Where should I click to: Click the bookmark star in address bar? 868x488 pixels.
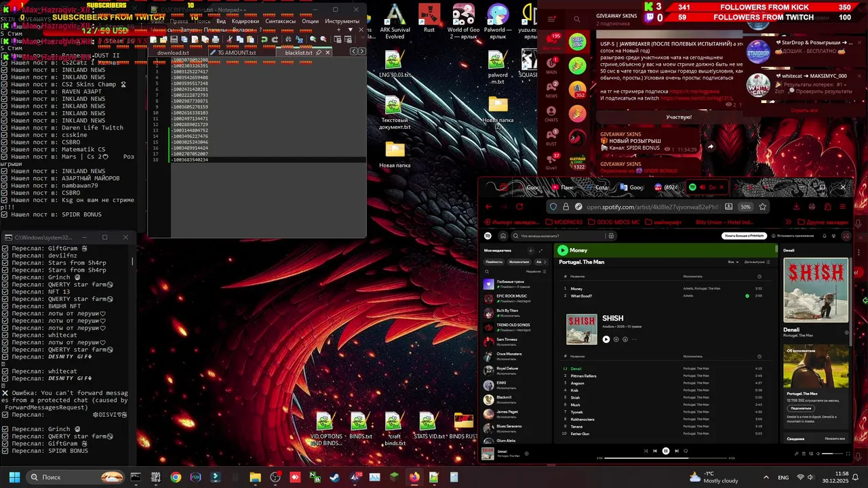point(762,207)
